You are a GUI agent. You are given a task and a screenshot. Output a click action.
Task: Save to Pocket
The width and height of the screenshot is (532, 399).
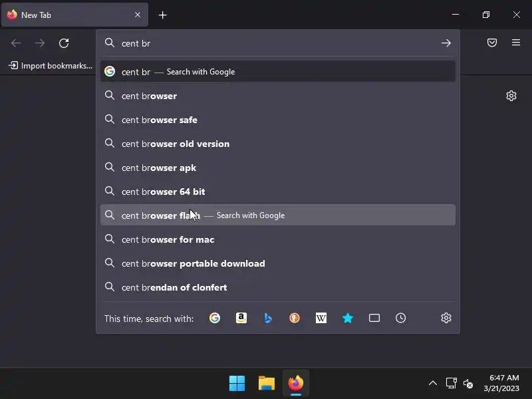492,43
